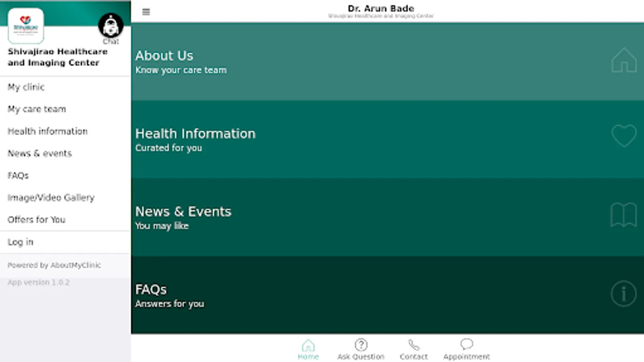The image size is (644, 362).
Task: Click the Appointment label
Action: [x=467, y=357]
